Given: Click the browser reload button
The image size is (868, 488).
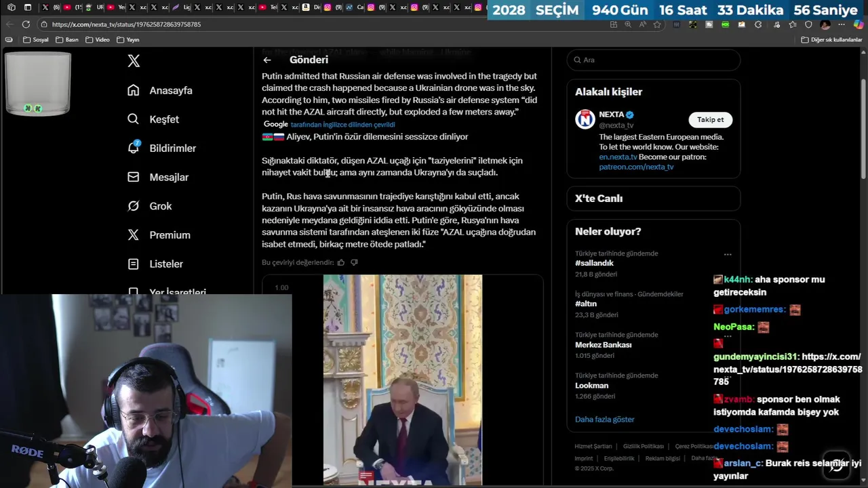Looking at the screenshot, I should (x=26, y=24).
